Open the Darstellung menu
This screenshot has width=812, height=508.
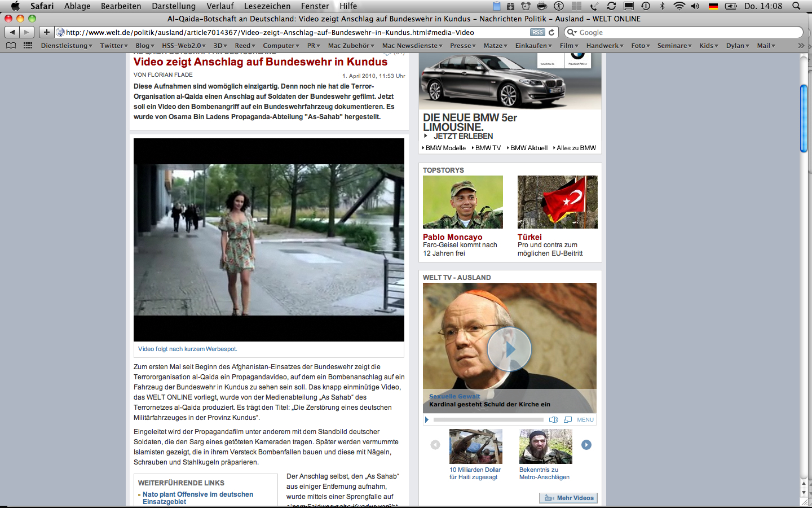tap(174, 6)
